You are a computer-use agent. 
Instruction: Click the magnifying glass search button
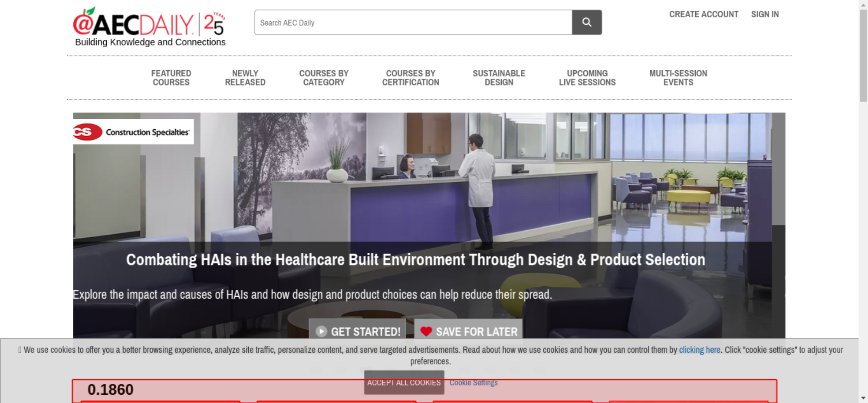(586, 23)
